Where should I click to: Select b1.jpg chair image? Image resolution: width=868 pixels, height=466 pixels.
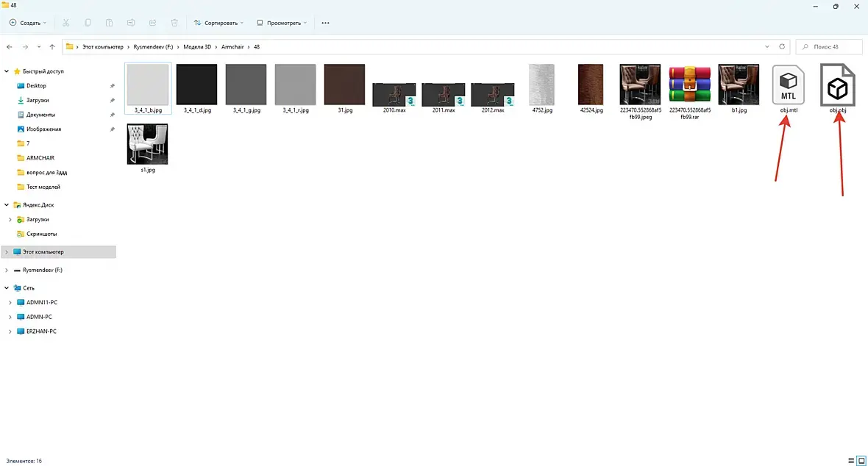[739, 85]
